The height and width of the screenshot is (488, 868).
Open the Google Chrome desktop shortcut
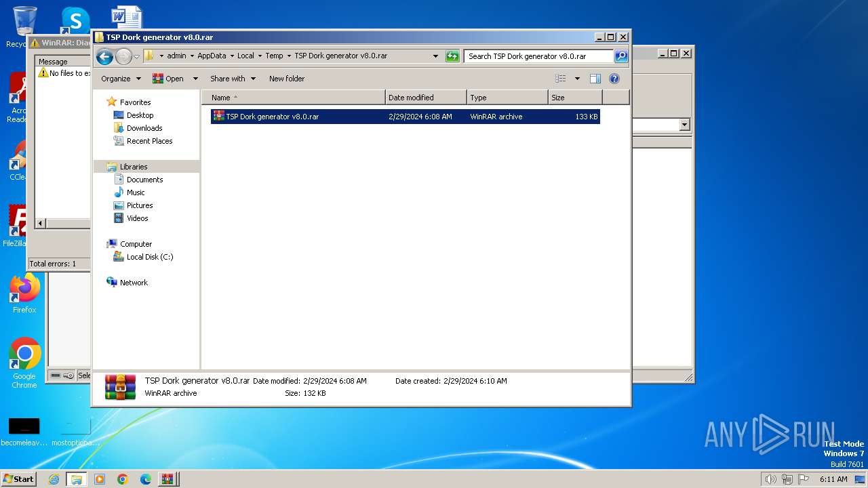point(24,363)
